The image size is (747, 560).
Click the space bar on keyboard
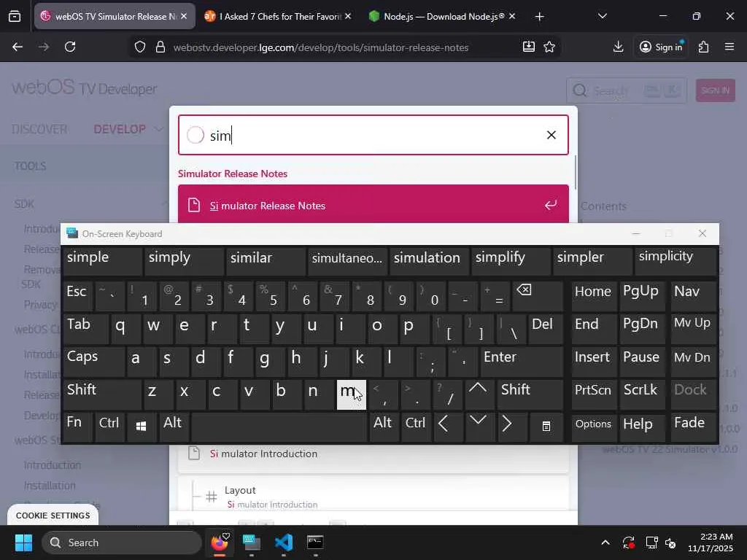tap(279, 426)
